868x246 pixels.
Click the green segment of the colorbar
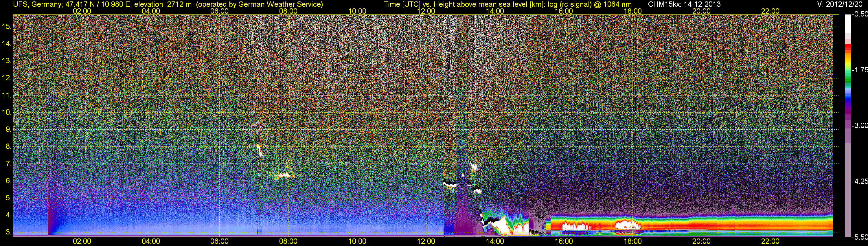coord(847,80)
